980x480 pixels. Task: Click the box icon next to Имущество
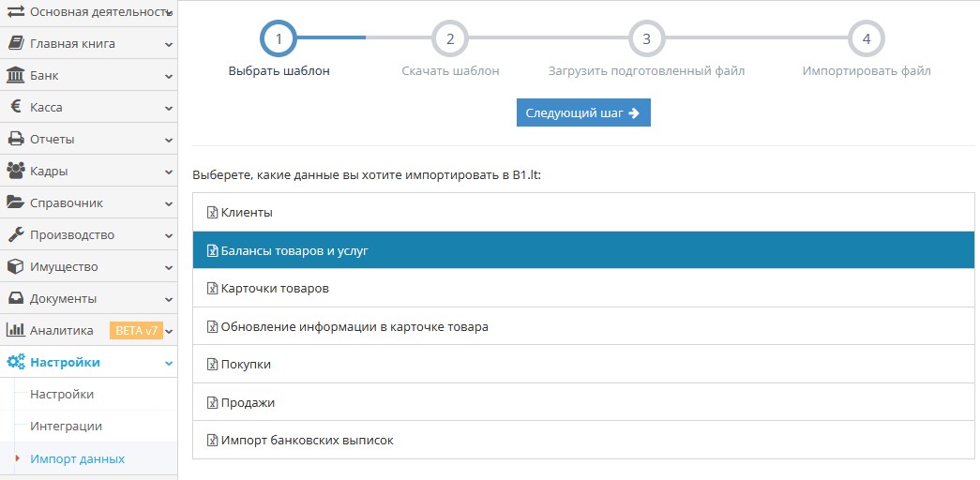tap(15, 266)
